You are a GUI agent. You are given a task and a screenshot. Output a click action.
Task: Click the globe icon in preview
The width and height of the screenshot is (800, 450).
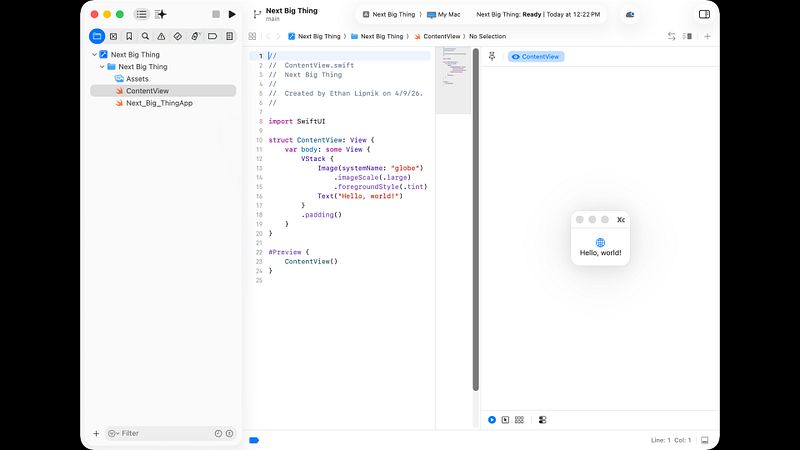(601, 242)
